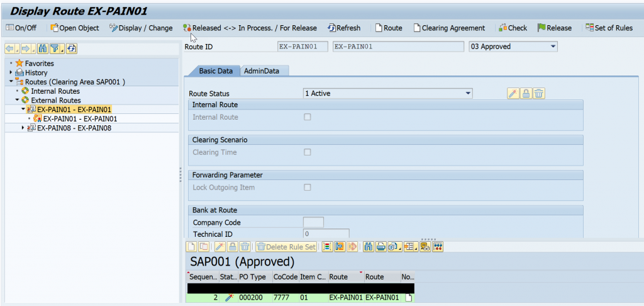Click the pencil change icon in the rule toolbar
644x306 pixels.
point(221,246)
